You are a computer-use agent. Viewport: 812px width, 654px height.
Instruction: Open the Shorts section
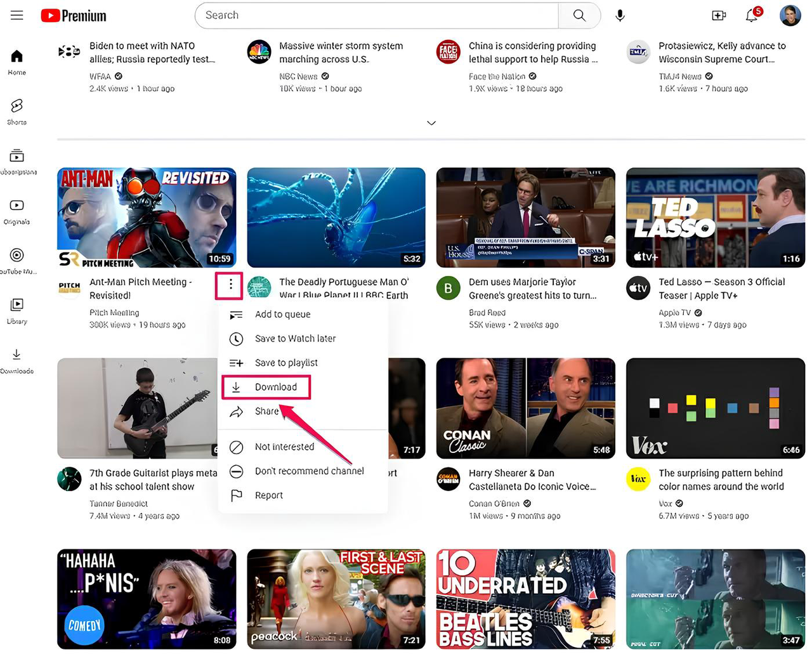[16, 108]
